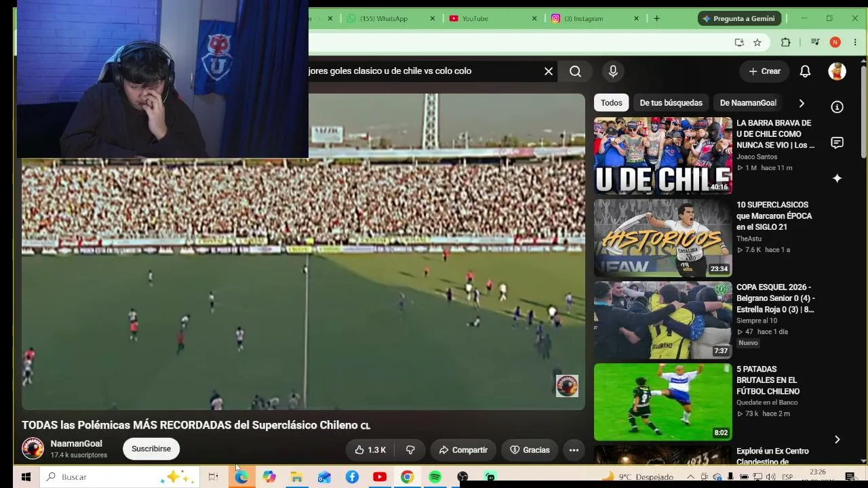Open OBS Studio from the taskbar
Screen dimensions: 868x488
[x=462, y=477]
